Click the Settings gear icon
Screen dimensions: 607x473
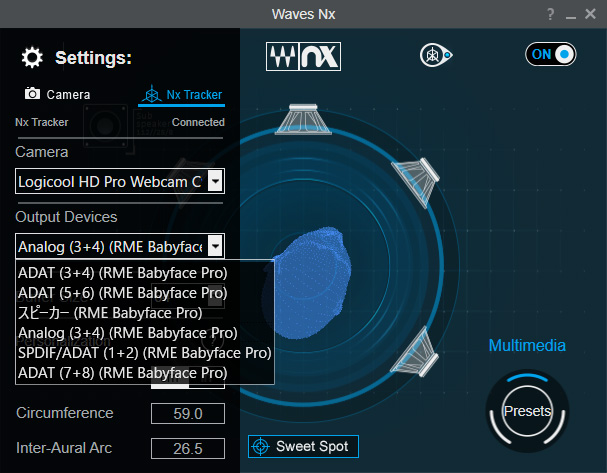[32, 57]
